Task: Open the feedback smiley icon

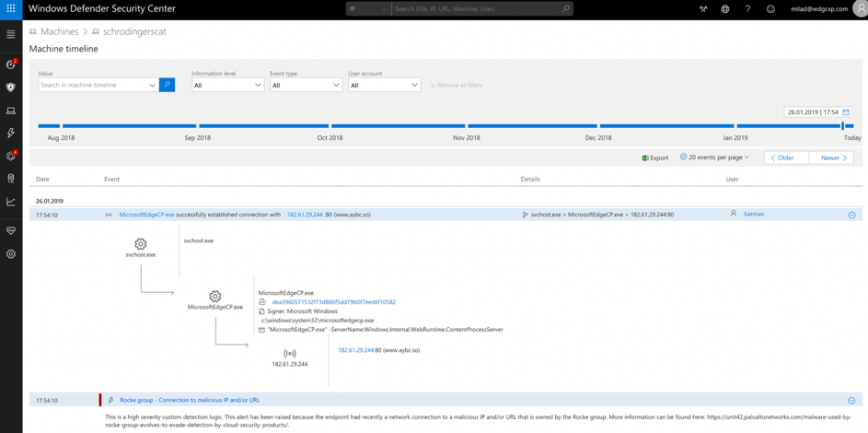Action: pos(770,9)
